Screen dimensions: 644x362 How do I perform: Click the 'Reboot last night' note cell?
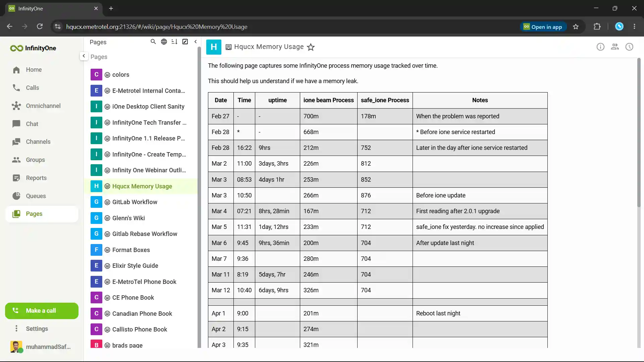pyautogui.click(x=480, y=313)
